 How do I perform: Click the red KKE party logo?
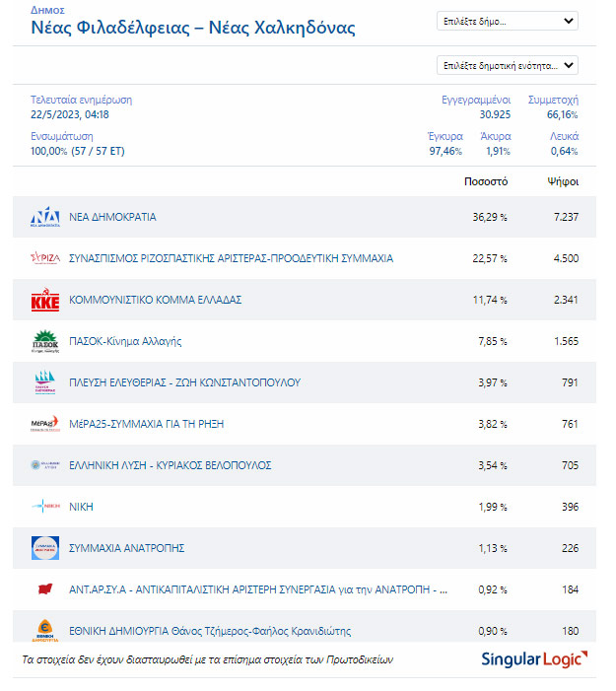[45, 300]
